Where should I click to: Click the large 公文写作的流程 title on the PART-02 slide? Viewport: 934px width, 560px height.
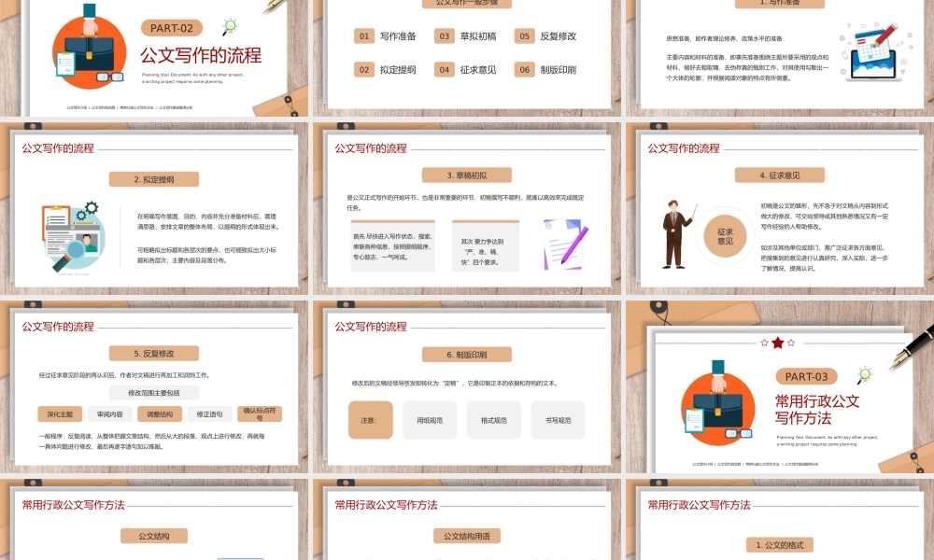pos(201,55)
